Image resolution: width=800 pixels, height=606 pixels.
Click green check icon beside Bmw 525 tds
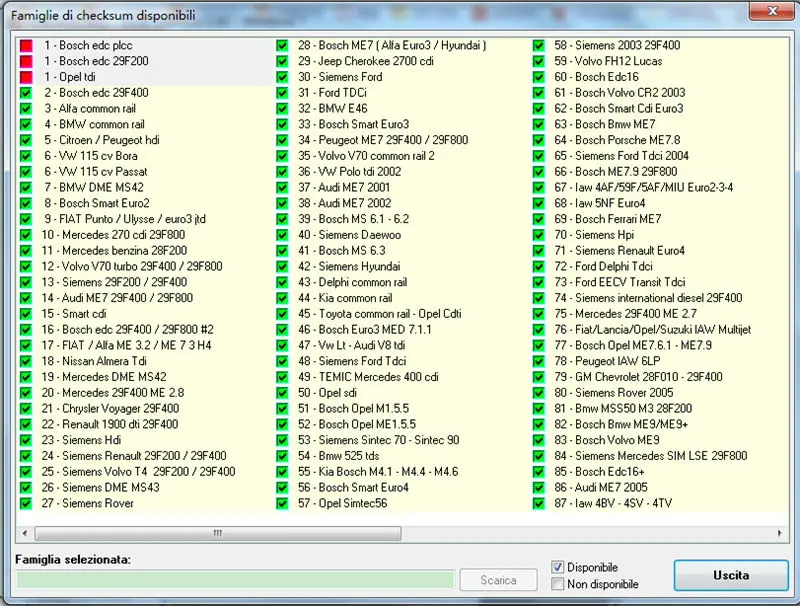tap(282, 456)
